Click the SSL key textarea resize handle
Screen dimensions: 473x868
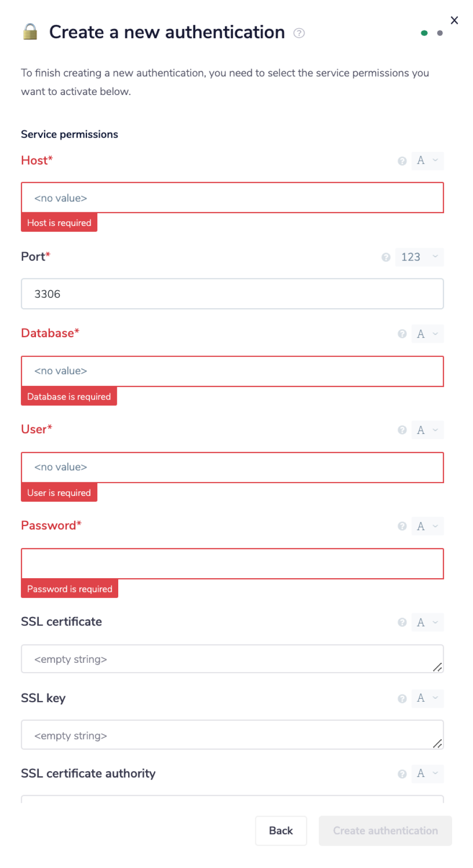438,743
